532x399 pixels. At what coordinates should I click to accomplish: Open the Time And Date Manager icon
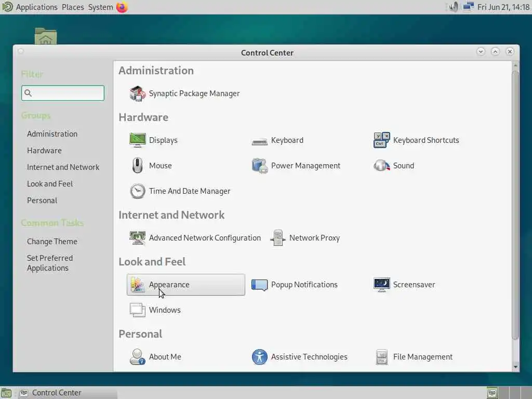[137, 191]
